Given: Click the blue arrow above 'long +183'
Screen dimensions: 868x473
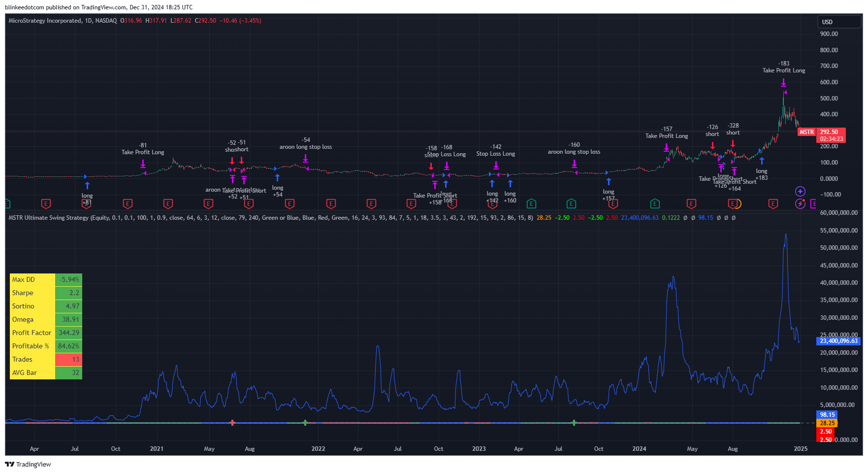Looking at the screenshot, I should point(762,161).
